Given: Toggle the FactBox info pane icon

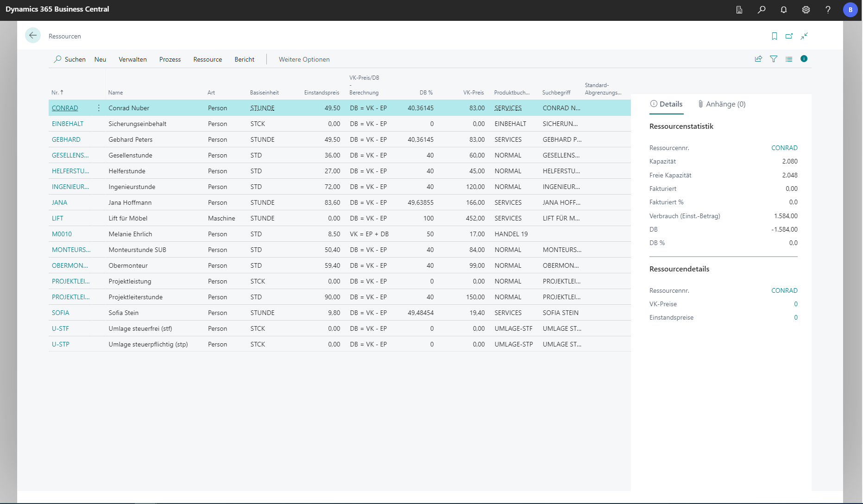Looking at the screenshot, I should (804, 59).
